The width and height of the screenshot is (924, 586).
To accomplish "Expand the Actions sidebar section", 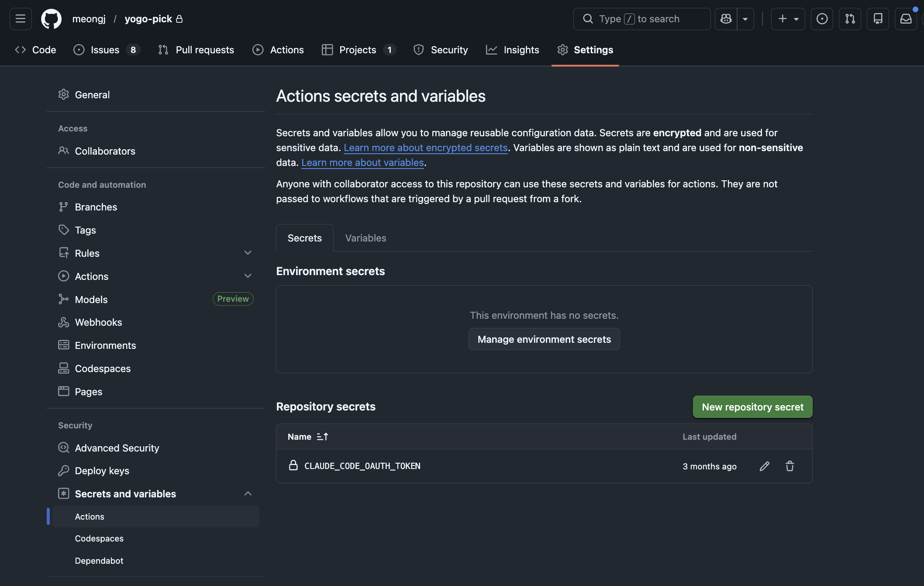I will click(248, 276).
